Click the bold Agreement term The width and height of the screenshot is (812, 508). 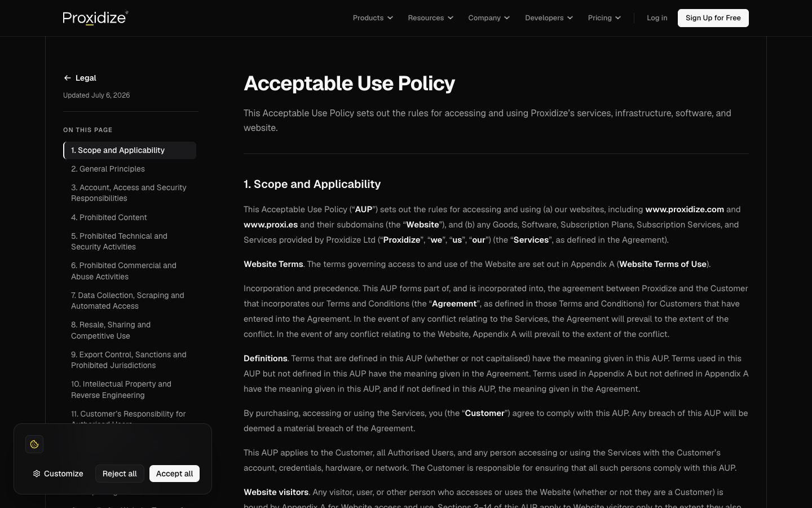pyautogui.click(x=454, y=304)
